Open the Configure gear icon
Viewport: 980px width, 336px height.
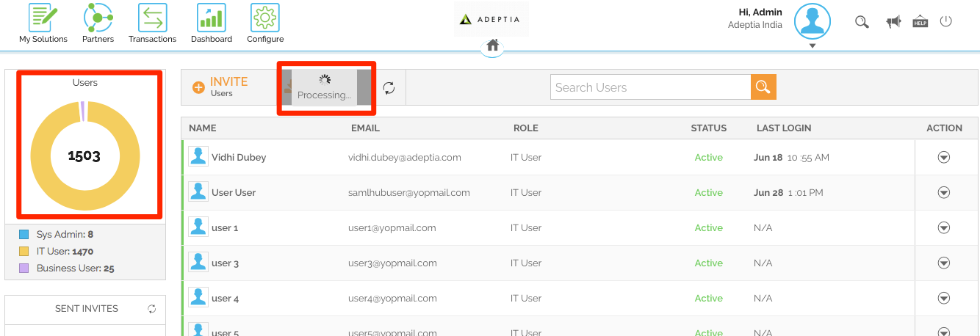(x=264, y=18)
